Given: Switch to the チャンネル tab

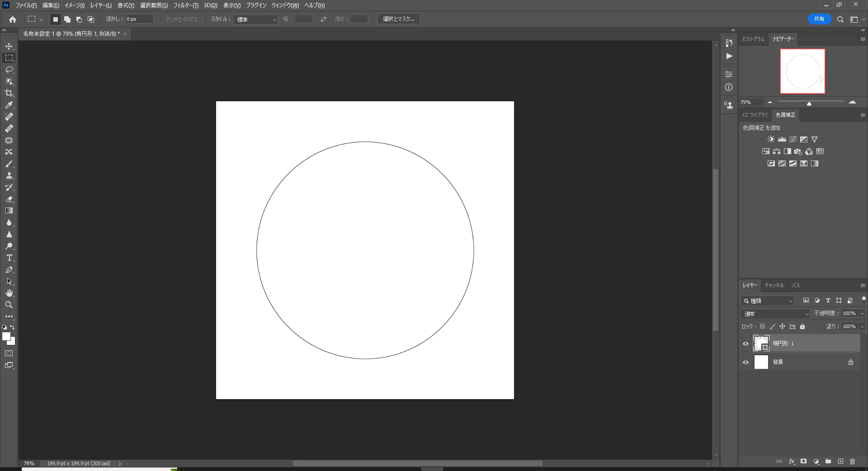Looking at the screenshot, I should [x=774, y=285].
